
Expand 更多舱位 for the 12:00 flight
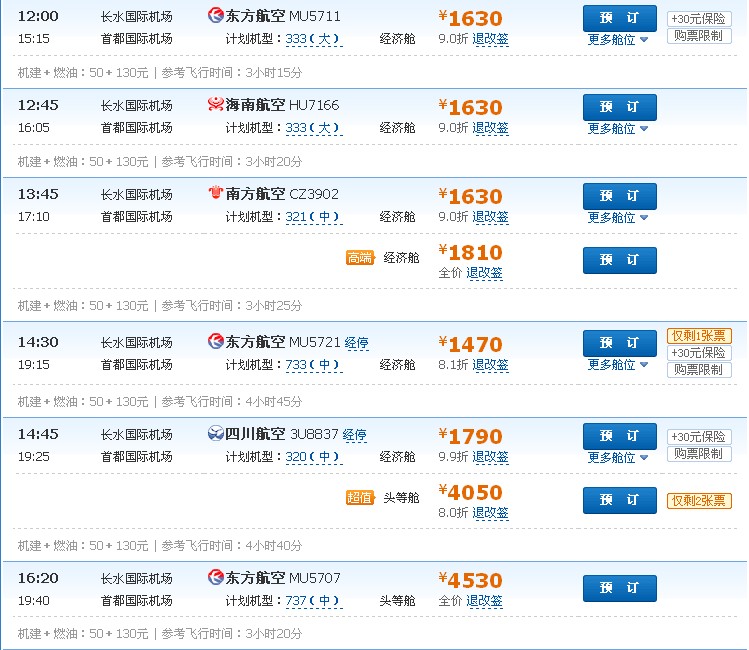point(618,40)
